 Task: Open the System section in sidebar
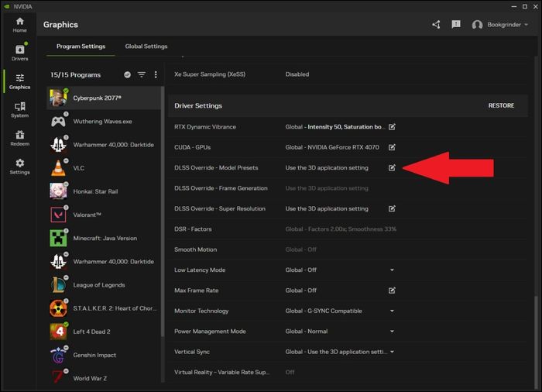pyautogui.click(x=19, y=110)
